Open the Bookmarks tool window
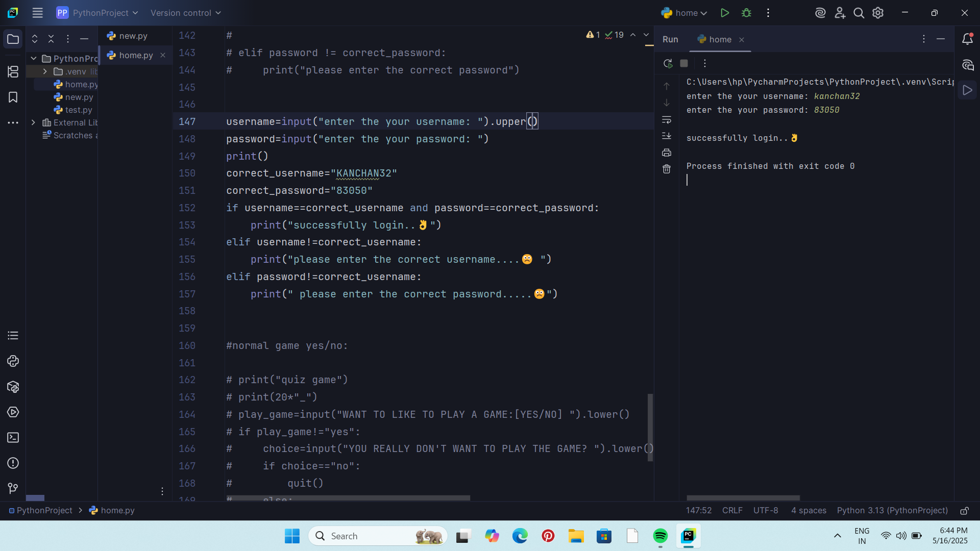This screenshot has width=980, height=551. point(13,97)
